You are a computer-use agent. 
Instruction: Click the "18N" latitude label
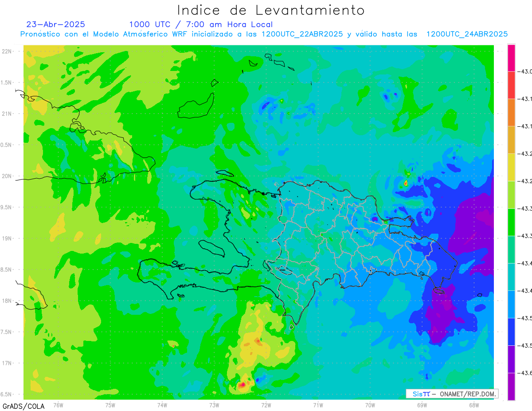(7, 301)
